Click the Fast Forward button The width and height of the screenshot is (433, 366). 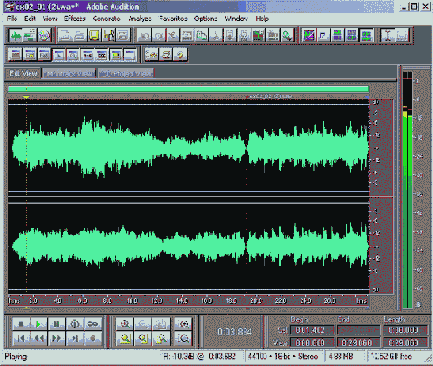tap(56, 339)
